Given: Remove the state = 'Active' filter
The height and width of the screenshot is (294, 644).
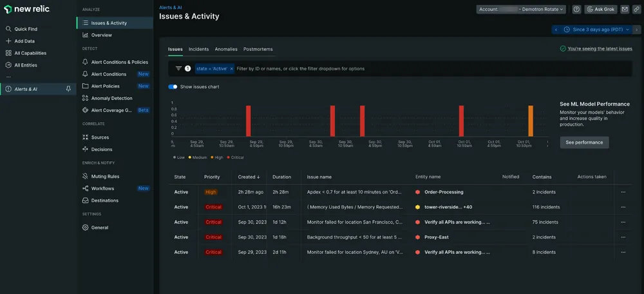Looking at the screenshot, I should [x=231, y=69].
